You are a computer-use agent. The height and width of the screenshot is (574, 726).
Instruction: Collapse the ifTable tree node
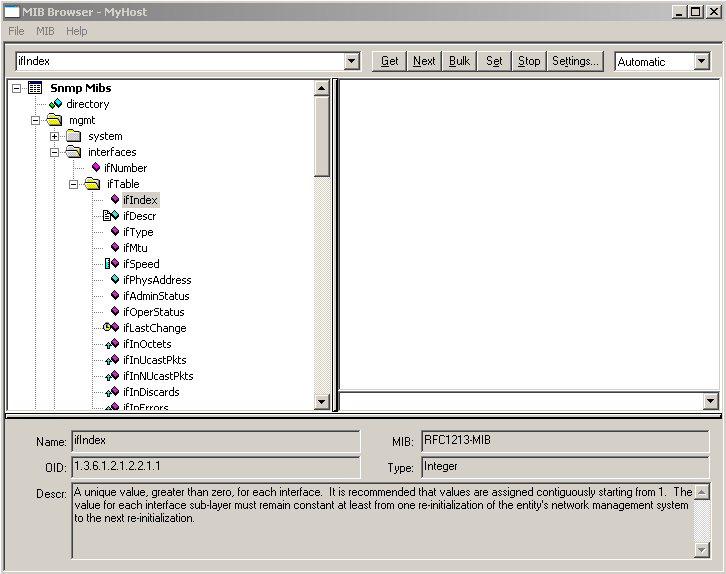pyautogui.click(x=73, y=184)
